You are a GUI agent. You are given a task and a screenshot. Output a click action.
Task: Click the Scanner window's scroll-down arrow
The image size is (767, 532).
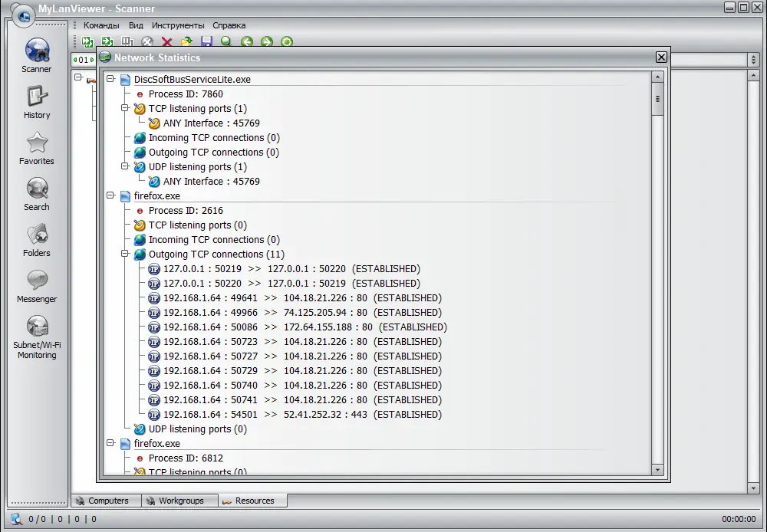coord(753,488)
